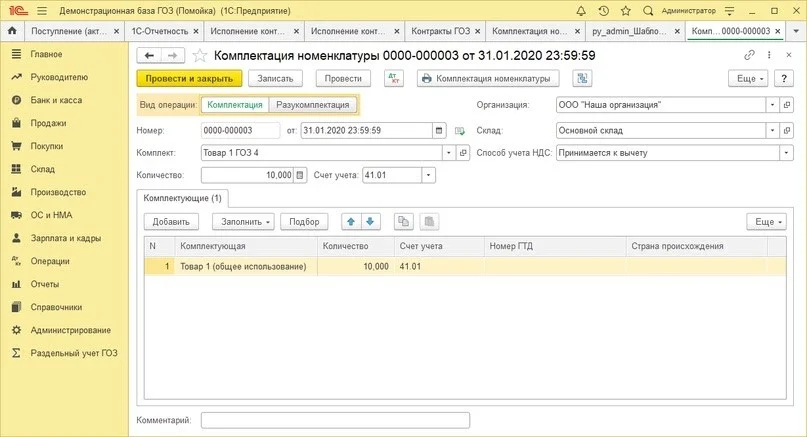Open the Счет учета 41.01 dropdown
Viewport: 807px width, 437px height.
[429, 175]
